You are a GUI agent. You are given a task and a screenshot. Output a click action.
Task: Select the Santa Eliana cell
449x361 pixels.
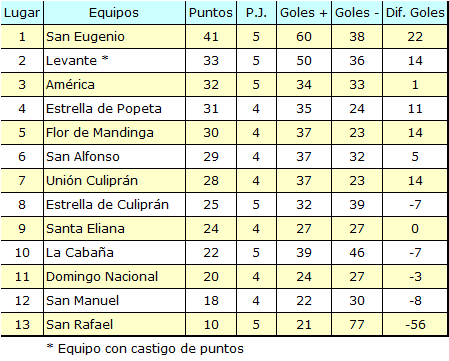tap(114, 229)
